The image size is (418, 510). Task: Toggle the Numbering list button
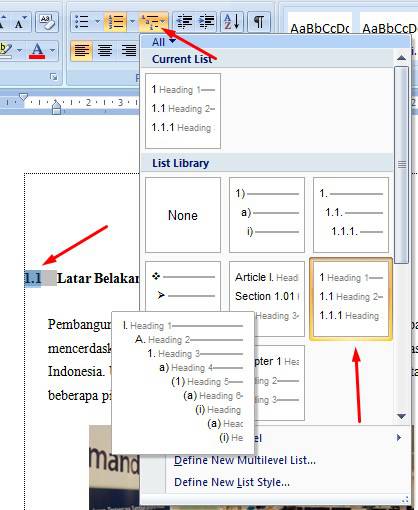[x=115, y=22]
